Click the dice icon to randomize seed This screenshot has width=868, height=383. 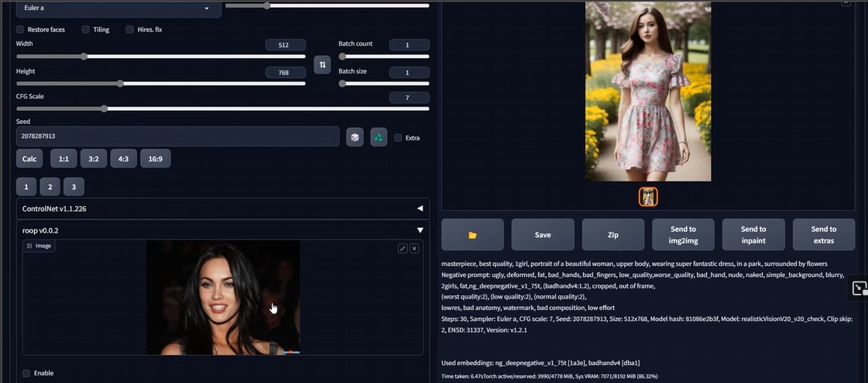click(355, 137)
